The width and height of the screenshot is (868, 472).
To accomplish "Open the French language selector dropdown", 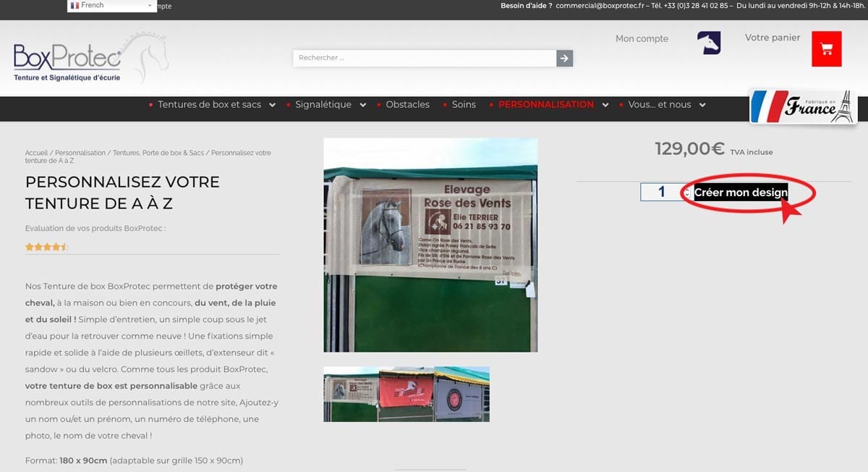I will click(111, 6).
